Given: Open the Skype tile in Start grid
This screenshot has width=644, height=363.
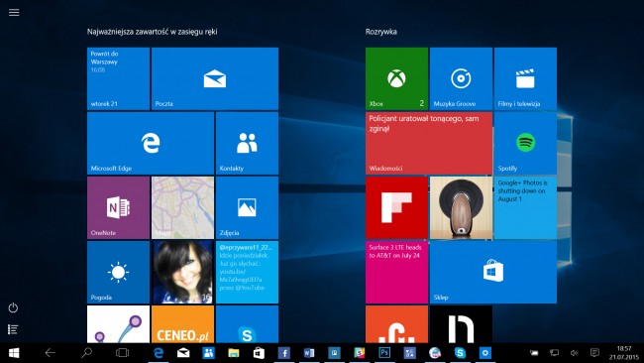Looking at the screenshot, I should coord(247,324).
